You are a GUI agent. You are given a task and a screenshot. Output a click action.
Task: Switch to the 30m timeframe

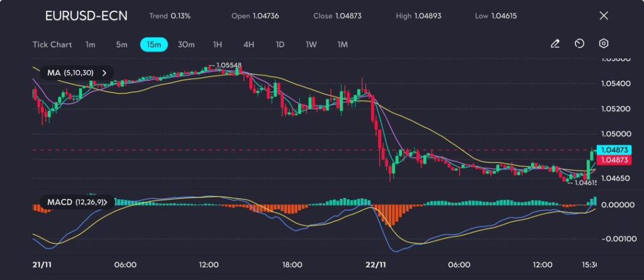(186, 45)
